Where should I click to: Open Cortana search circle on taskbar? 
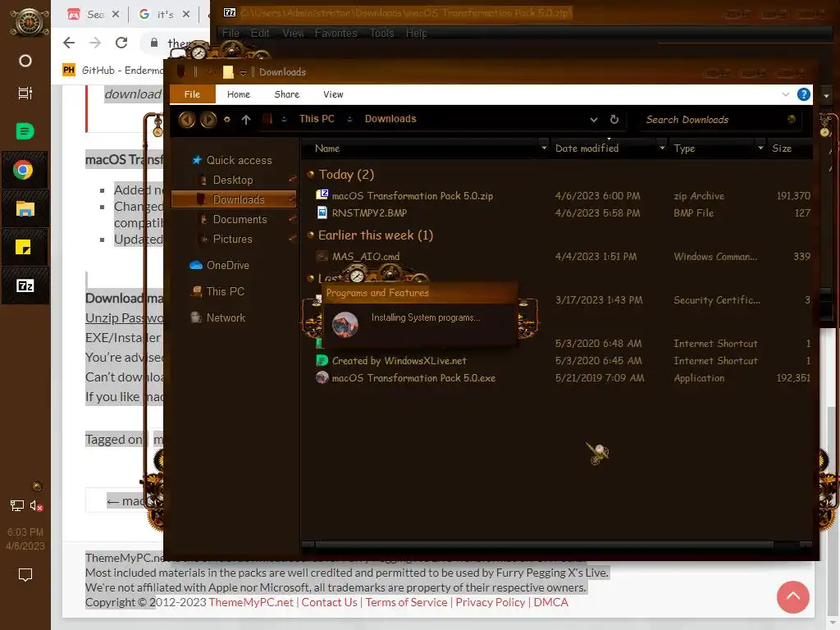pyautogui.click(x=25, y=61)
